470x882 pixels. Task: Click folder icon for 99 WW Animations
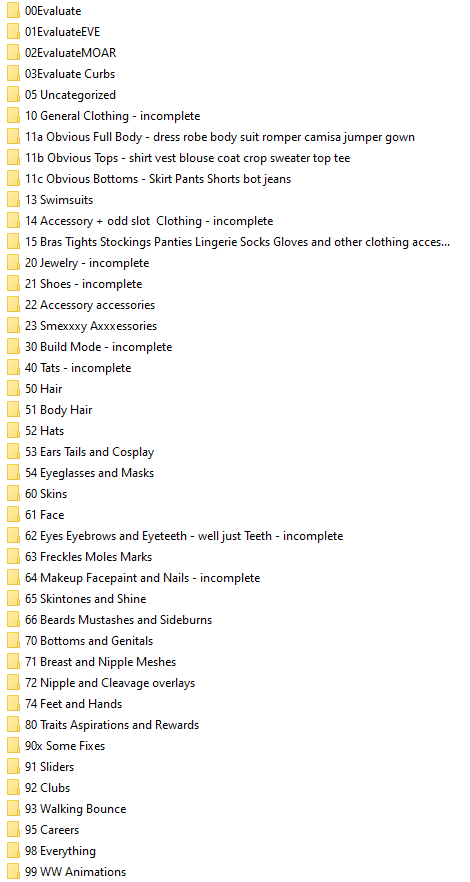click(13, 872)
